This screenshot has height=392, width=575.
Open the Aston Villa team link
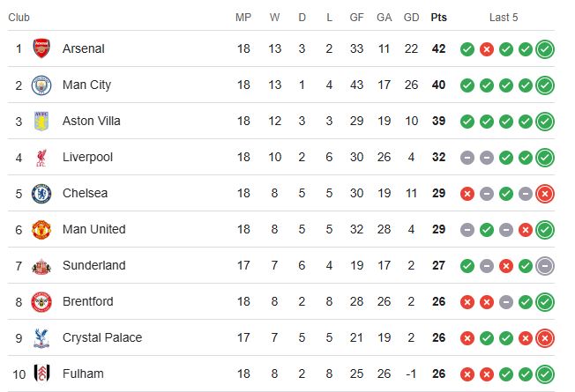coord(92,121)
